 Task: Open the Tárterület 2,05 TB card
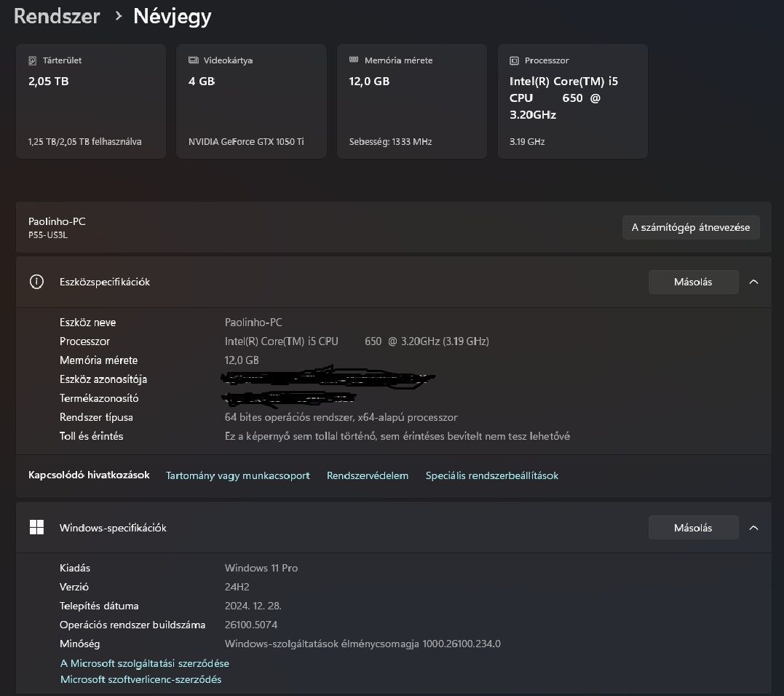coord(91,101)
